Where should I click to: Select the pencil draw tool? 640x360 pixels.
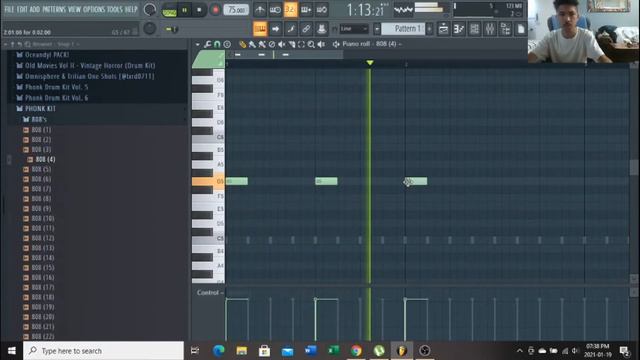click(x=242, y=44)
